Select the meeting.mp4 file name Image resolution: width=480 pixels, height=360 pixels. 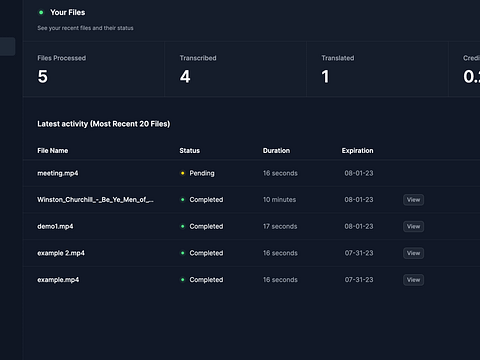(x=58, y=173)
